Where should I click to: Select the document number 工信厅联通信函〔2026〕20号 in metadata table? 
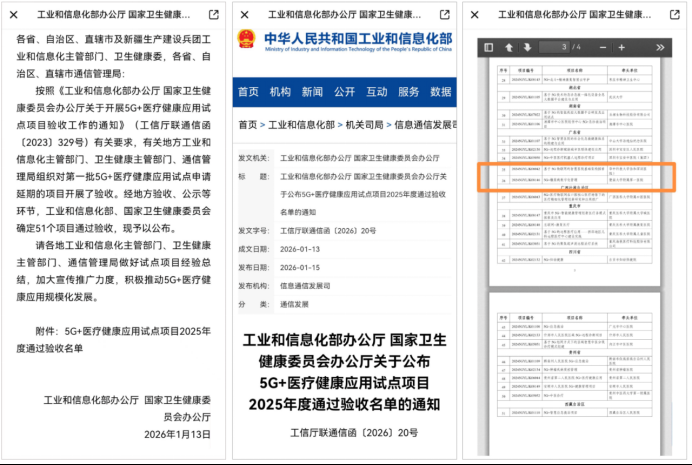(328, 231)
